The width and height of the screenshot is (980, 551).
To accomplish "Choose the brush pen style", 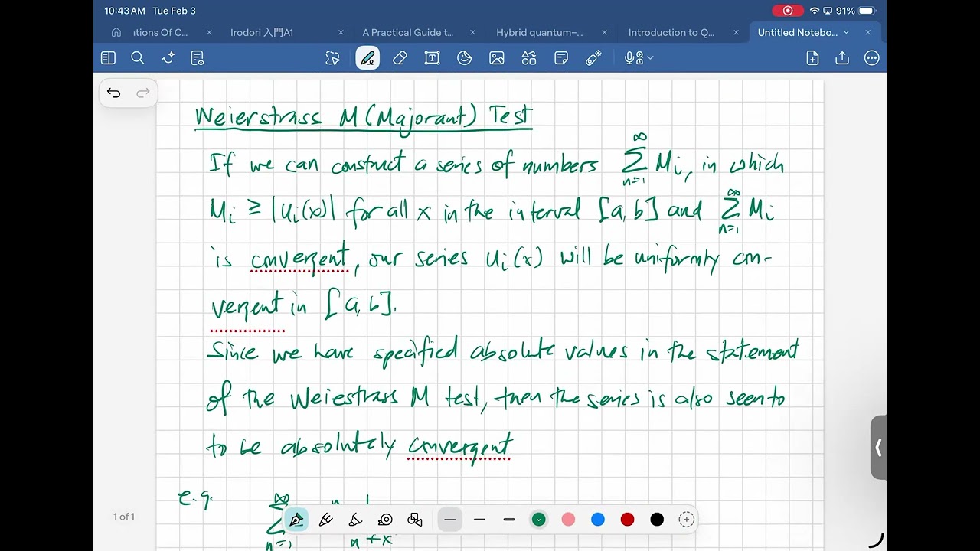I will tap(355, 520).
